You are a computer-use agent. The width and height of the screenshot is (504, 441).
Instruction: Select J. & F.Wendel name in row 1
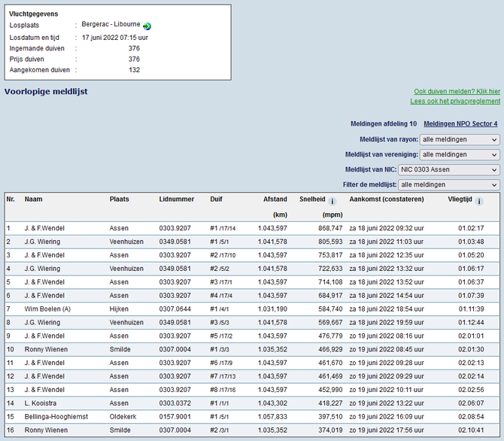click(x=44, y=228)
